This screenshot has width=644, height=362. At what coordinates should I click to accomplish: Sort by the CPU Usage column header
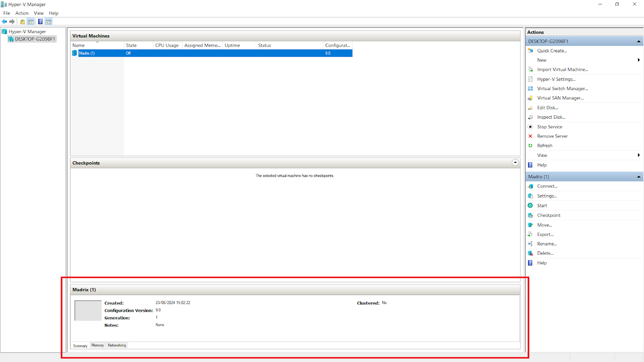point(167,45)
